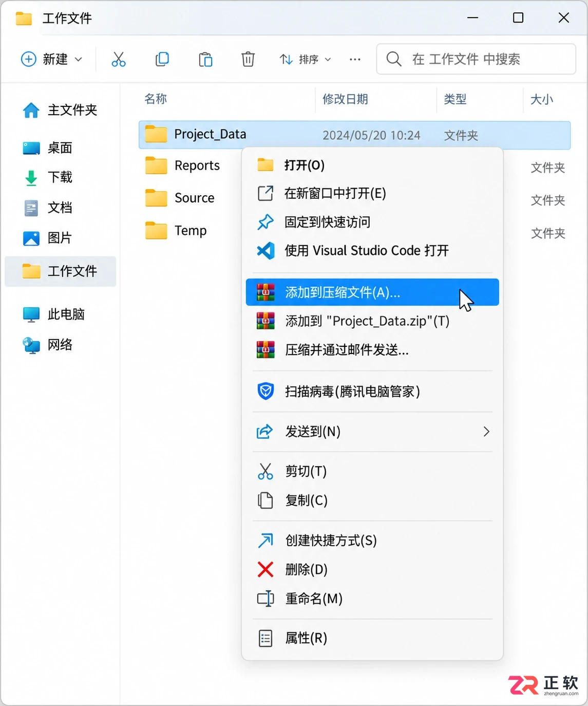The height and width of the screenshot is (706, 588).
Task: Select the Temp folder
Action: click(176, 231)
